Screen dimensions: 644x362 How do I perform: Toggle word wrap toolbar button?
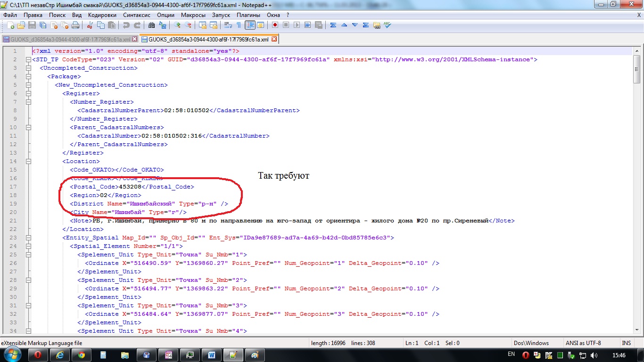pos(228,25)
